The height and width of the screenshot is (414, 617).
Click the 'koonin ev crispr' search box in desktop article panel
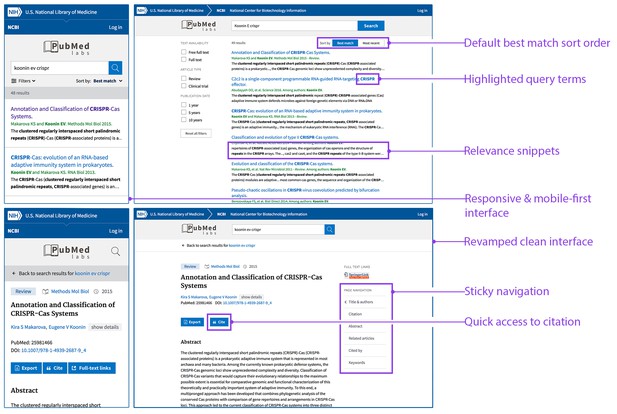pyautogui.click(x=278, y=229)
